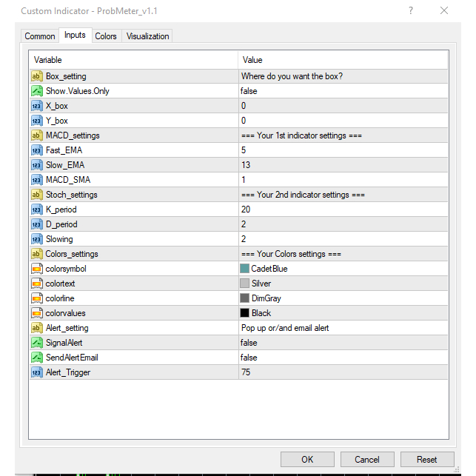The height and width of the screenshot is (476, 476).
Task: Click the Fast_EMA integer icon
Action: (x=36, y=150)
